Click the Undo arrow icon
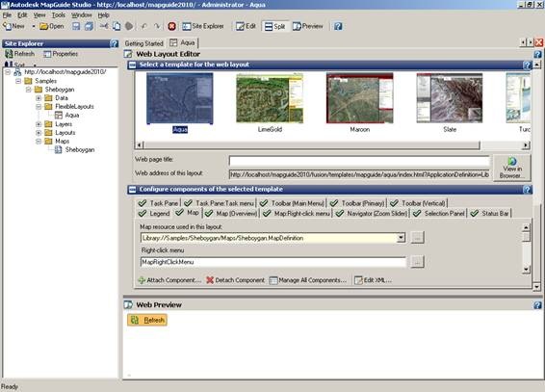545x392 pixels. 143,26
